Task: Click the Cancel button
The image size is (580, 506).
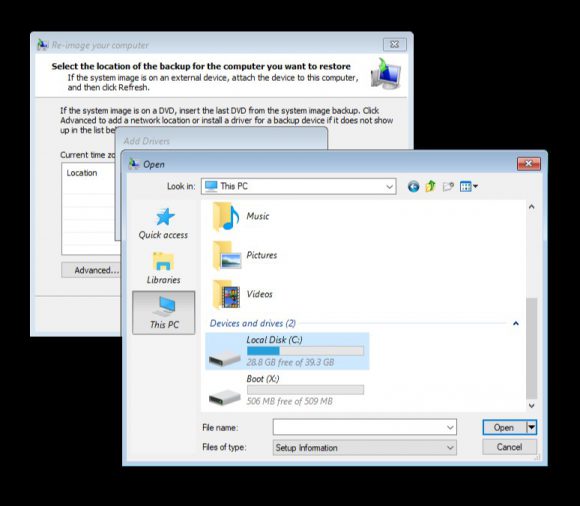Action: [509, 447]
